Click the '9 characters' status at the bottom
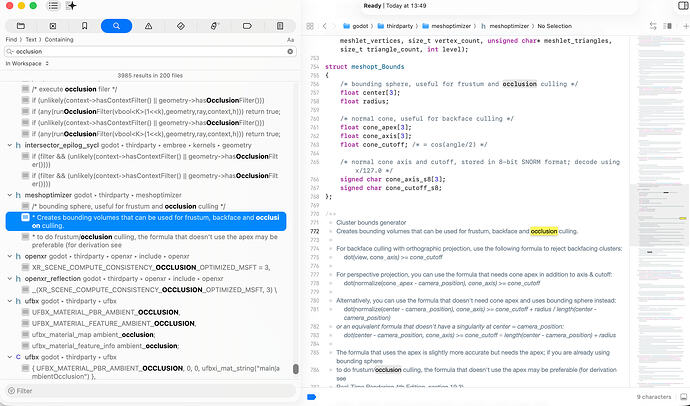Viewport: 690px width, 406px height. tap(654, 397)
